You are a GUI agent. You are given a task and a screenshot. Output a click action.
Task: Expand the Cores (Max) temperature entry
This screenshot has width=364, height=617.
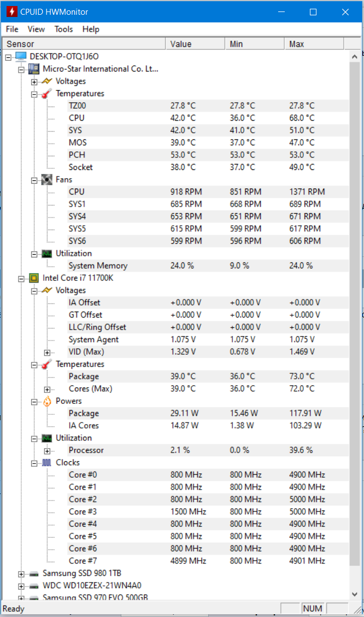(x=47, y=389)
